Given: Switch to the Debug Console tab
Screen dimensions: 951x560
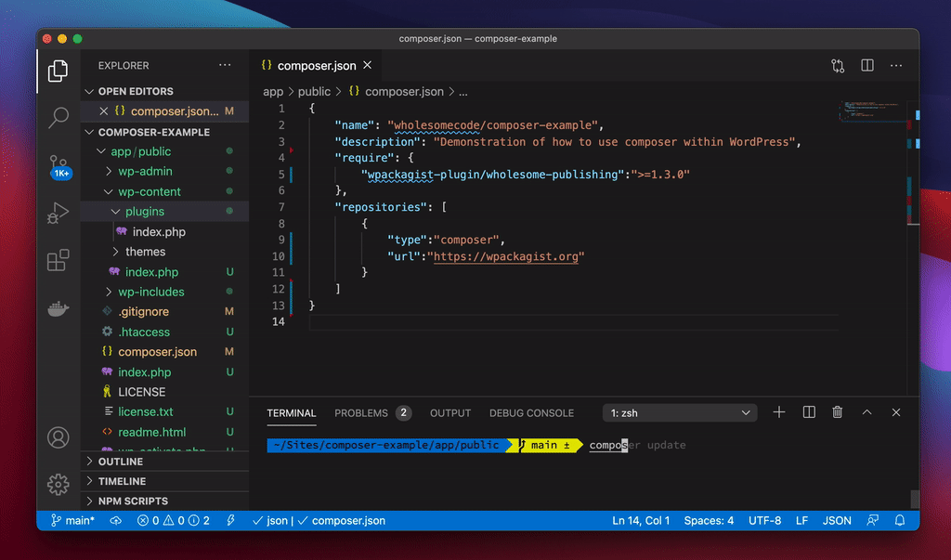Looking at the screenshot, I should [531, 413].
